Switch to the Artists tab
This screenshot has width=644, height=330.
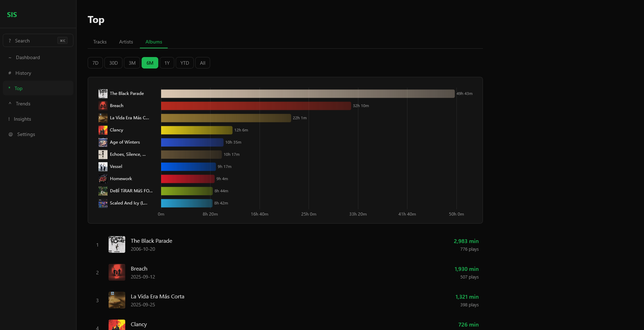pyautogui.click(x=126, y=42)
